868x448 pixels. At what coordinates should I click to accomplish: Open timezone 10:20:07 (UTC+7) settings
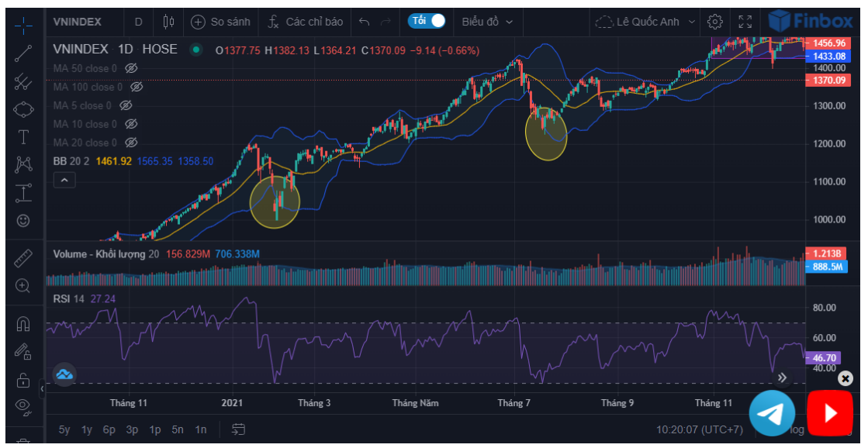tap(699, 429)
